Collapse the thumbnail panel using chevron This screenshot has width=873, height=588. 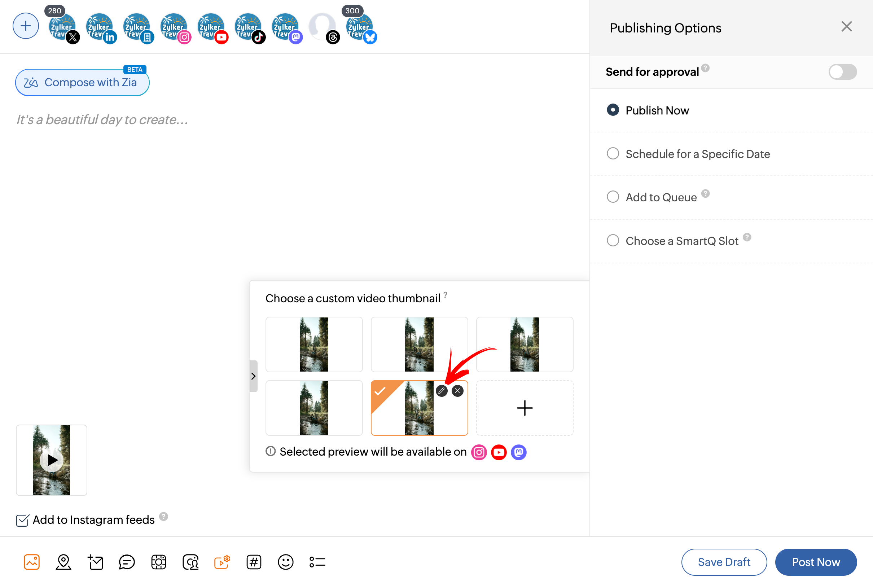[254, 376]
